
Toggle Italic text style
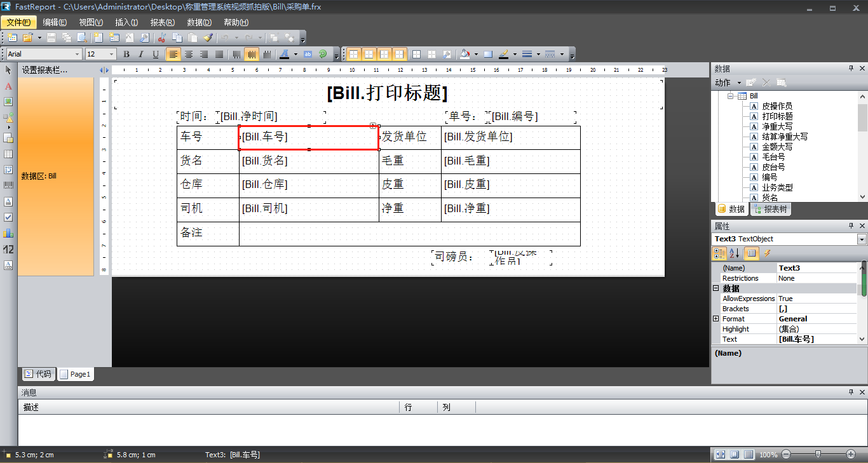(x=141, y=55)
